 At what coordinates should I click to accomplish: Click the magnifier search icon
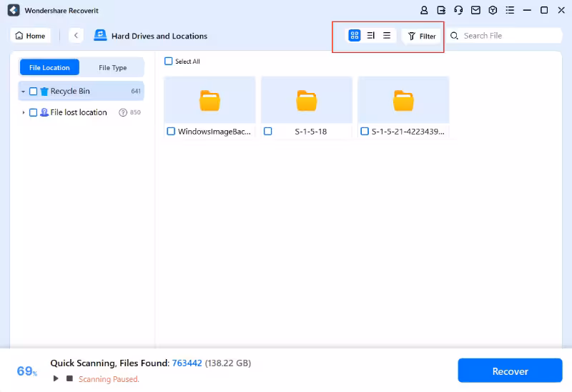pos(454,36)
